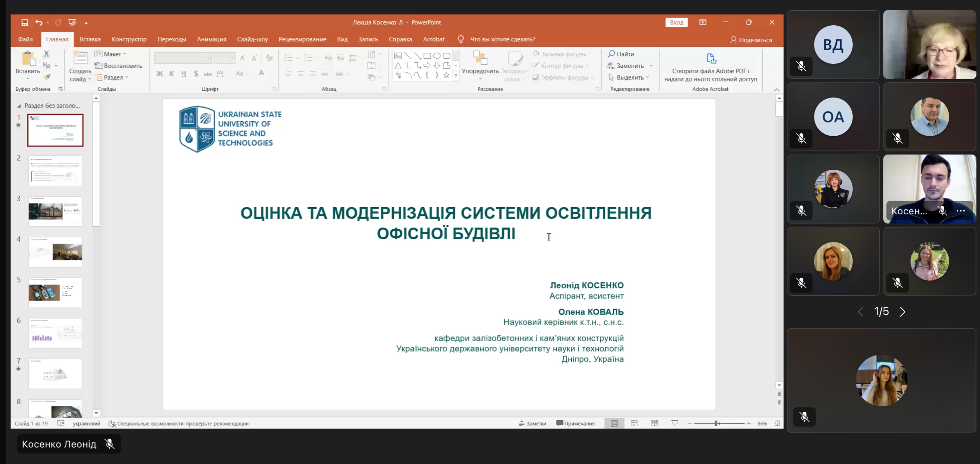This screenshot has height=464, width=980.
Task: Click the Save icon in the quick access toolbar
Action: [25, 22]
